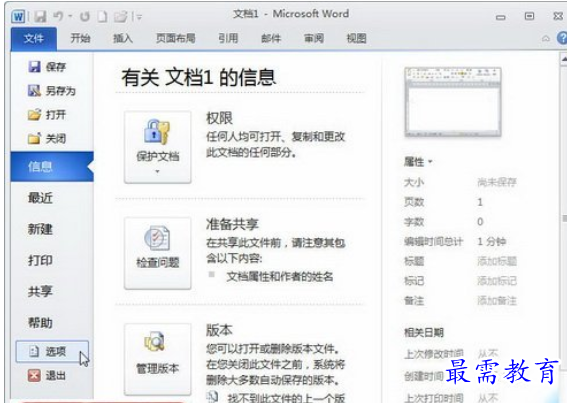Switch to the 插入 tab
The image size is (567, 403).
coord(123,38)
